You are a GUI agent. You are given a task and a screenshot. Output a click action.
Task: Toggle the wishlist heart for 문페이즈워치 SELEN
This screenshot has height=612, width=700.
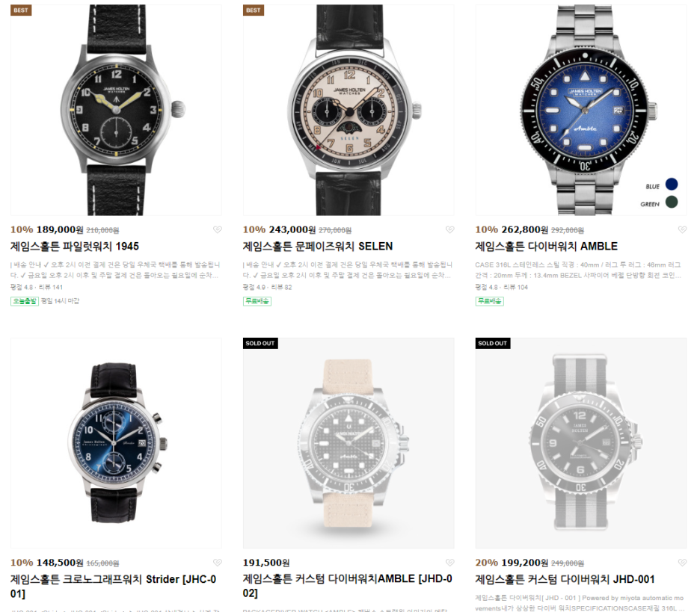450,229
